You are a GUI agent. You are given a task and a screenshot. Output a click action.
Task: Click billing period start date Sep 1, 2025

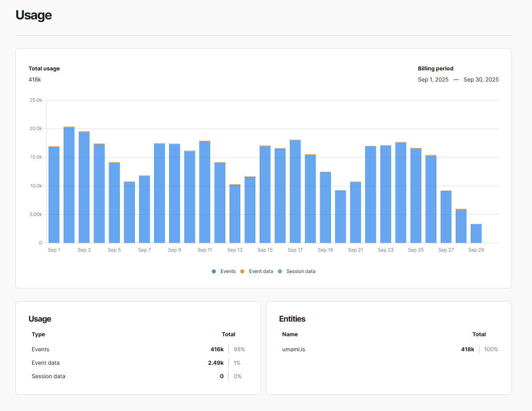tap(433, 80)
